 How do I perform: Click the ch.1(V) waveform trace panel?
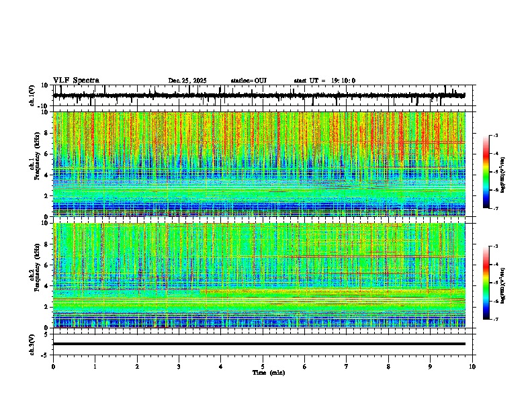point(264,95)
